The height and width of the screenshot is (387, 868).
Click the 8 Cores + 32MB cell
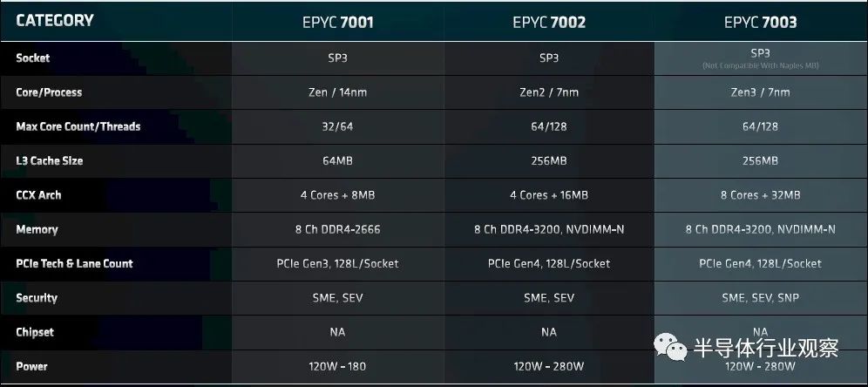point(761,195)
